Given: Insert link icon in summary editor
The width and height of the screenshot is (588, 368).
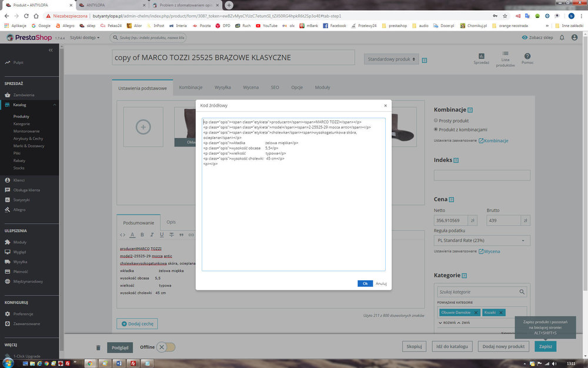Looking at the screenshot, I should (x=191, y=235).
